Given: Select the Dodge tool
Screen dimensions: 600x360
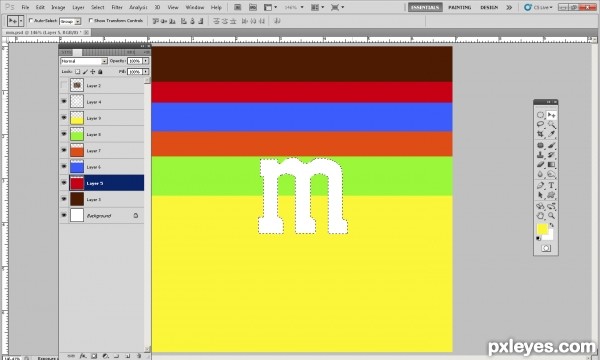Looking at the screenshot, I should 551,174.
